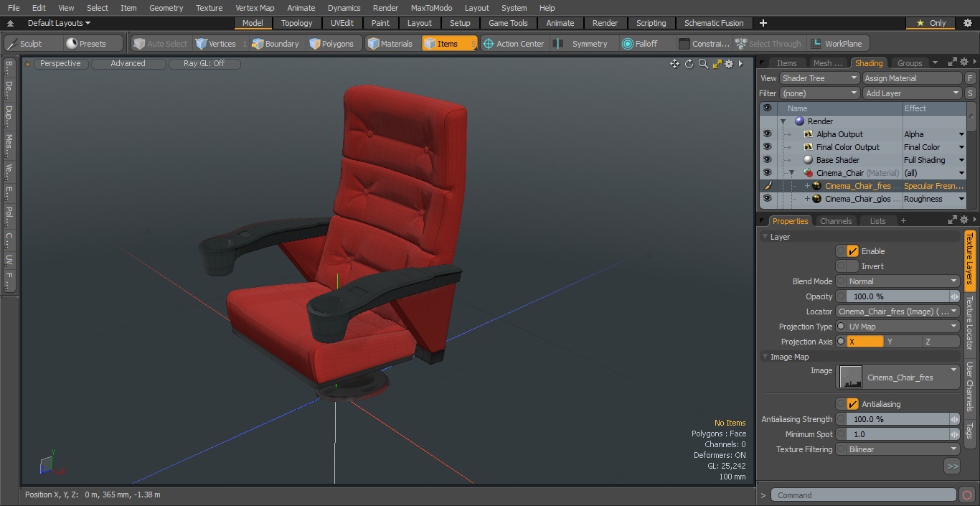Image resolution: width=980 pixels, height=506 pixels.
Task: Click the viewport zoom magnifier icon
Action: (x=703, y=64)
